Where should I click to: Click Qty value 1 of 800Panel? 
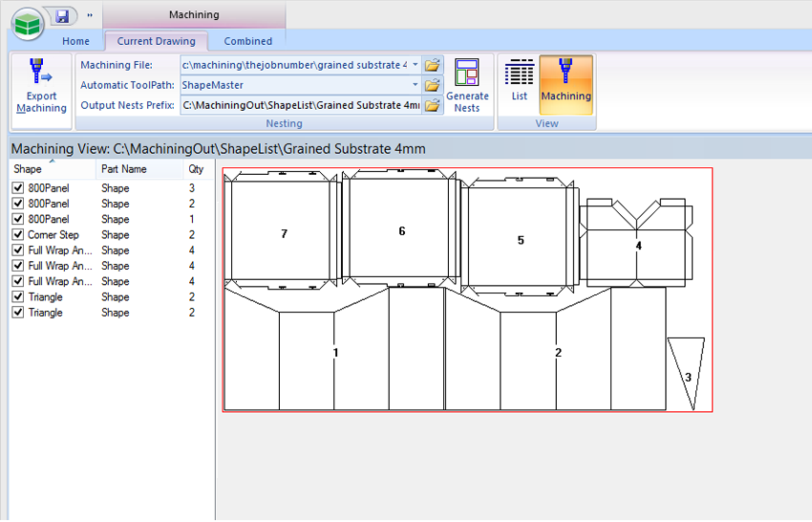[192, 219]
